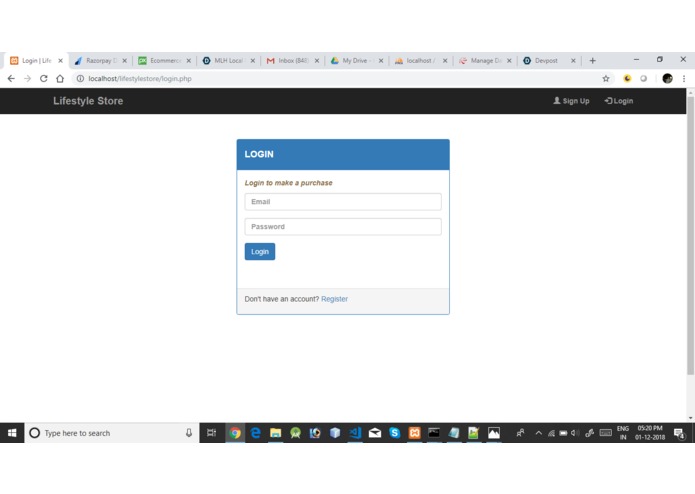The height and width of the screenshot is (494, 695).
Task: Go to the browser Home page
Action: click(60, 78)
